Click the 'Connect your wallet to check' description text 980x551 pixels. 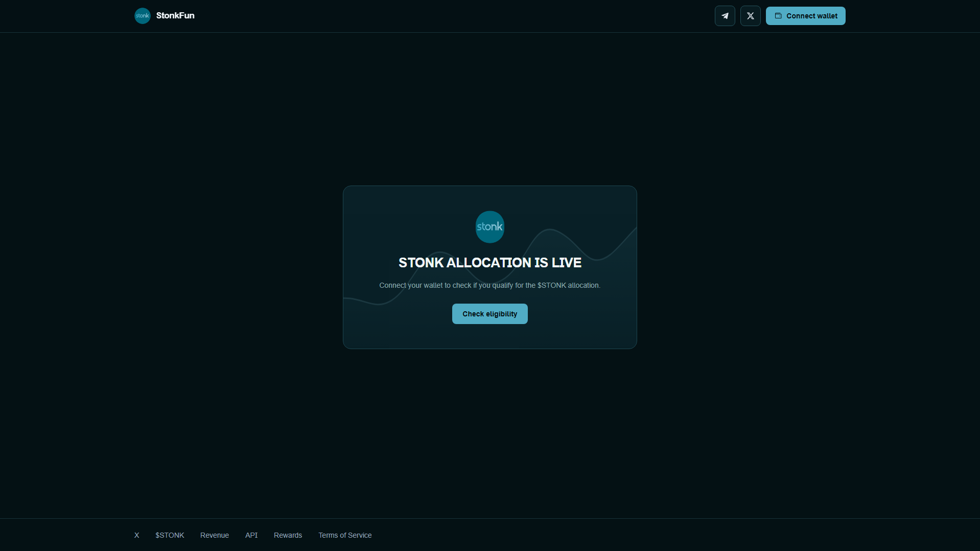(489, 285)
